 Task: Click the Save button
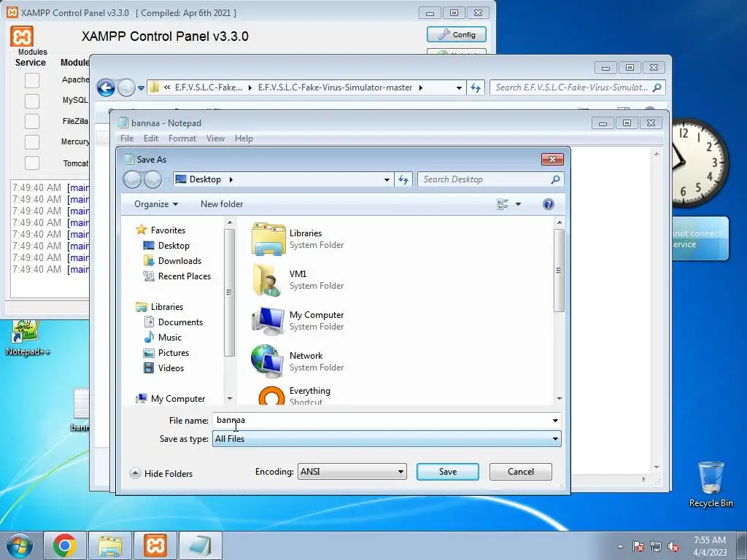[x=447, y=472]
